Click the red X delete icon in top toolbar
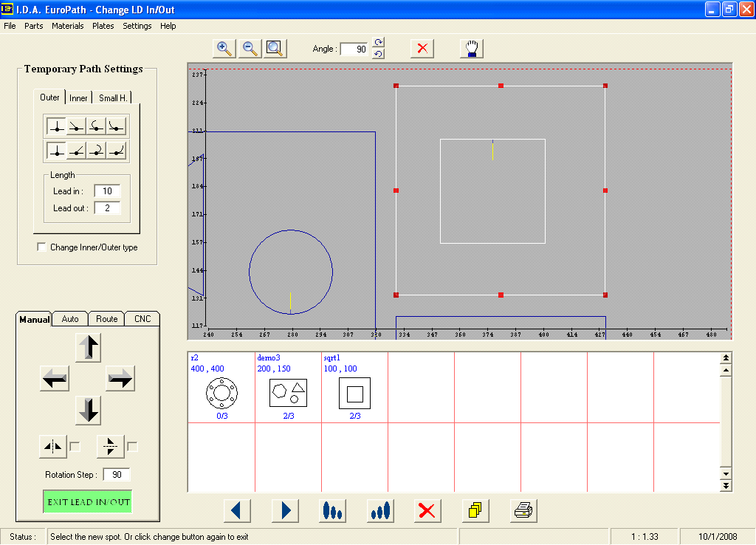 (x=422, y=48)
